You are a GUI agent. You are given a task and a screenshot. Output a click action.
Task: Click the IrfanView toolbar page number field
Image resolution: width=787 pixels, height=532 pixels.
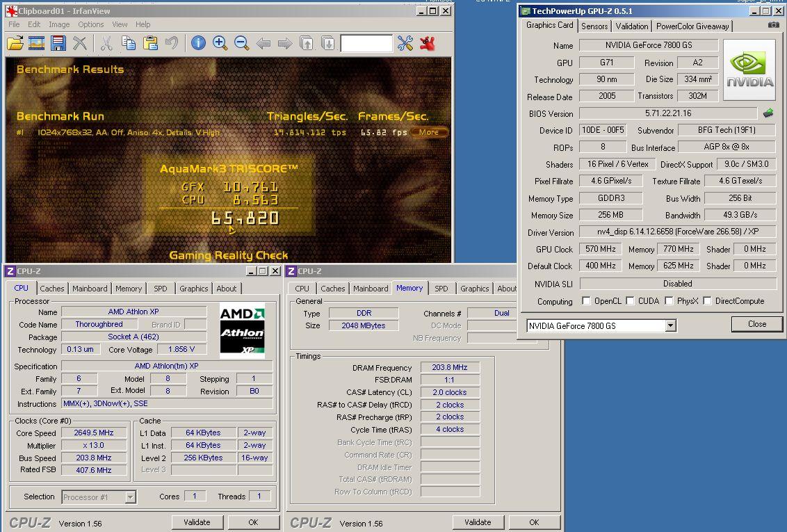tap(366, 44)
